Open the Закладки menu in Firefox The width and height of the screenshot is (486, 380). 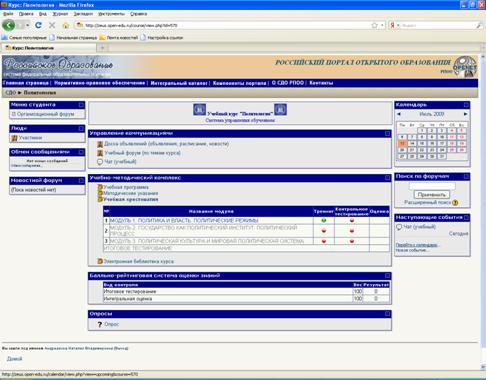tap(83, 14)
